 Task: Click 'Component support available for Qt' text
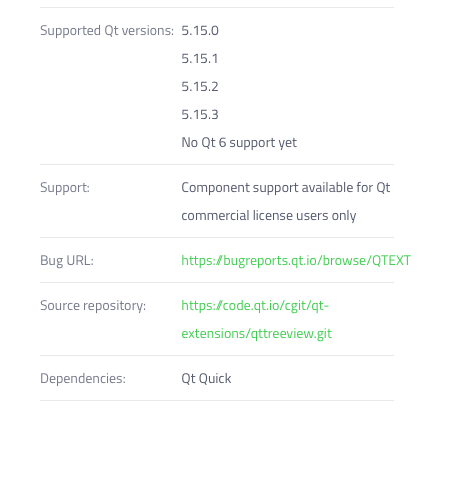pyautogui.click(x=286, y=188)
